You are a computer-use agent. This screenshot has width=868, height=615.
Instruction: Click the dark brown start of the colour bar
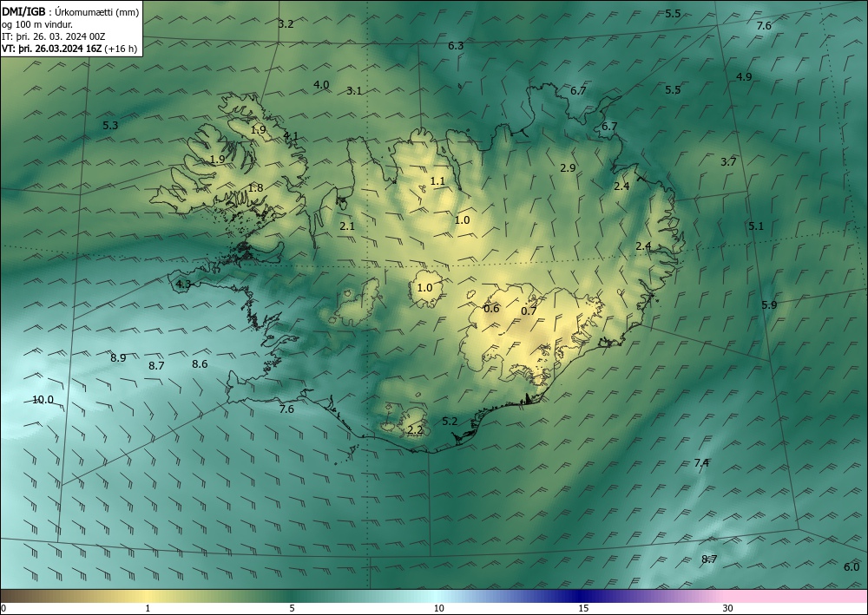pos(11,596)
